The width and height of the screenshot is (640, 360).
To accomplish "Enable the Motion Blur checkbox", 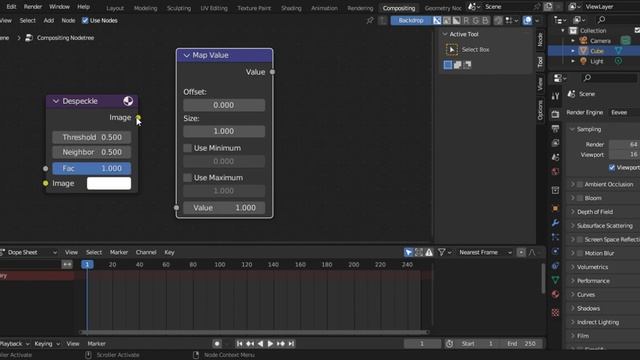I will [580, 253].
